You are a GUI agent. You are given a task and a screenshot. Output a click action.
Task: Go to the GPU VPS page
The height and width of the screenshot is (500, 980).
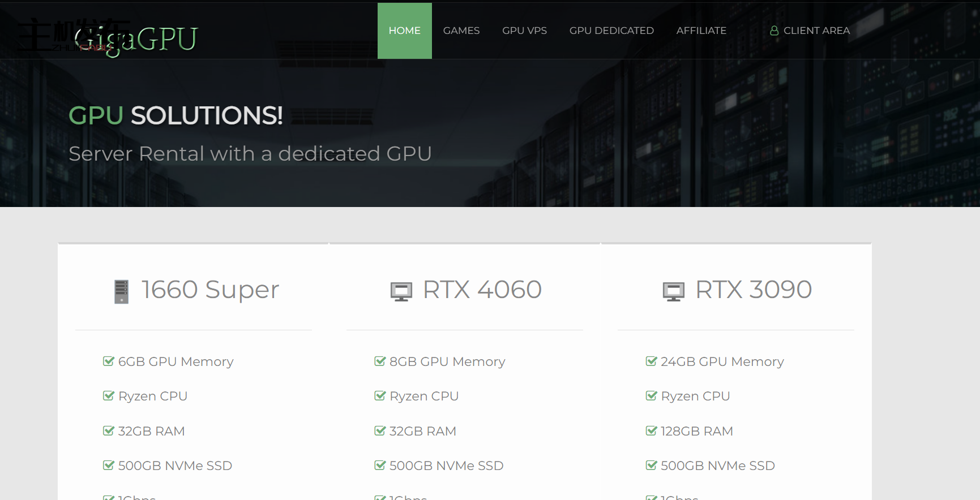pyautogui.click(x=524, y=31)
